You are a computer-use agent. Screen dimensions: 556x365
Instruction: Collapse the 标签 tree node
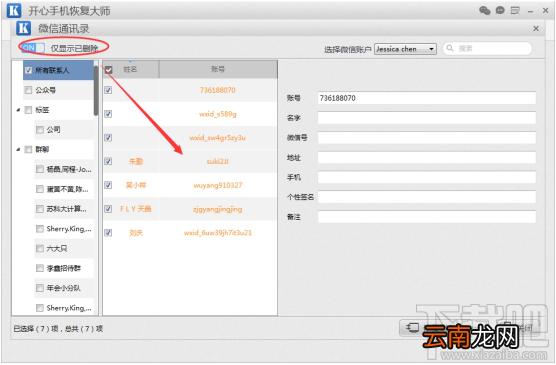pos(18,110)
